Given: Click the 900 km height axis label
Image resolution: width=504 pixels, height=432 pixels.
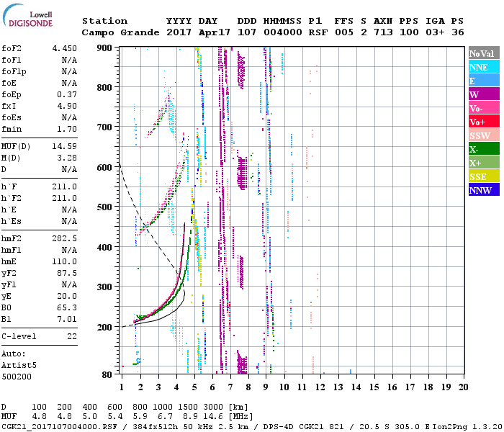Looking at the screenshot, I should point(104,48).
